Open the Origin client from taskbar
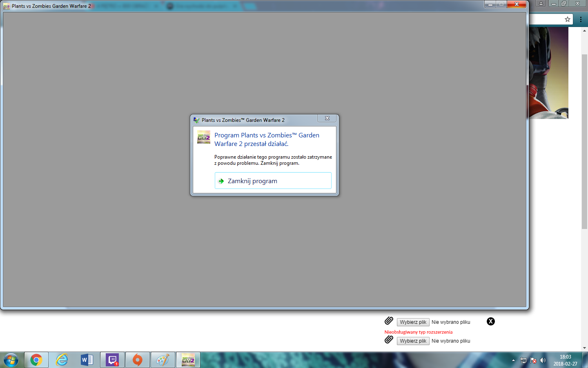 pyautogui.click(x=138, y=360)
